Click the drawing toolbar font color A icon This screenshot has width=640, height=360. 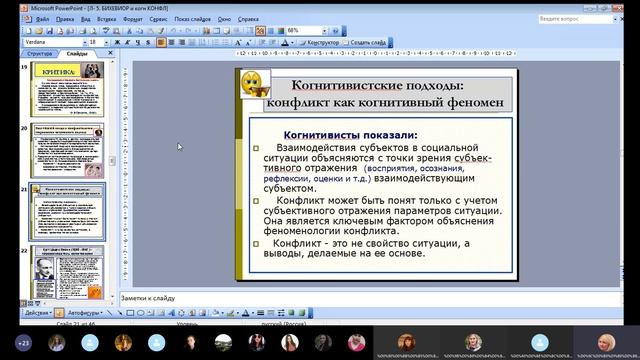click(245, 313)
